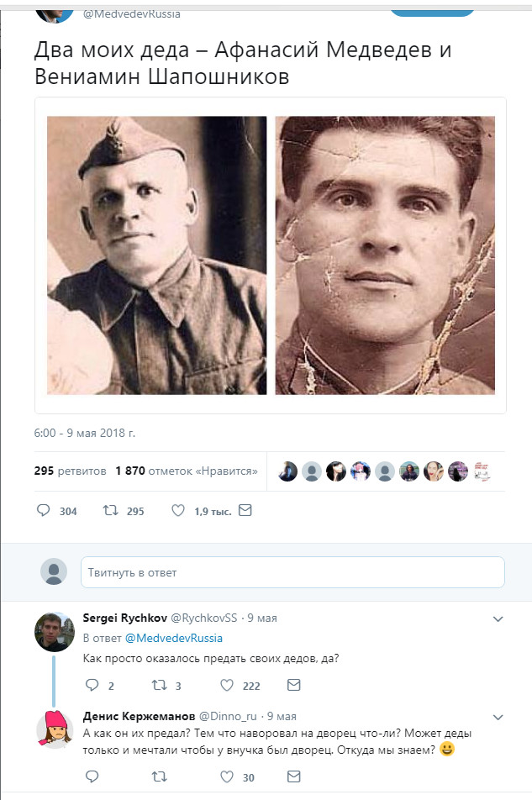View the 295 ретвитов list

tap(70, 471)
